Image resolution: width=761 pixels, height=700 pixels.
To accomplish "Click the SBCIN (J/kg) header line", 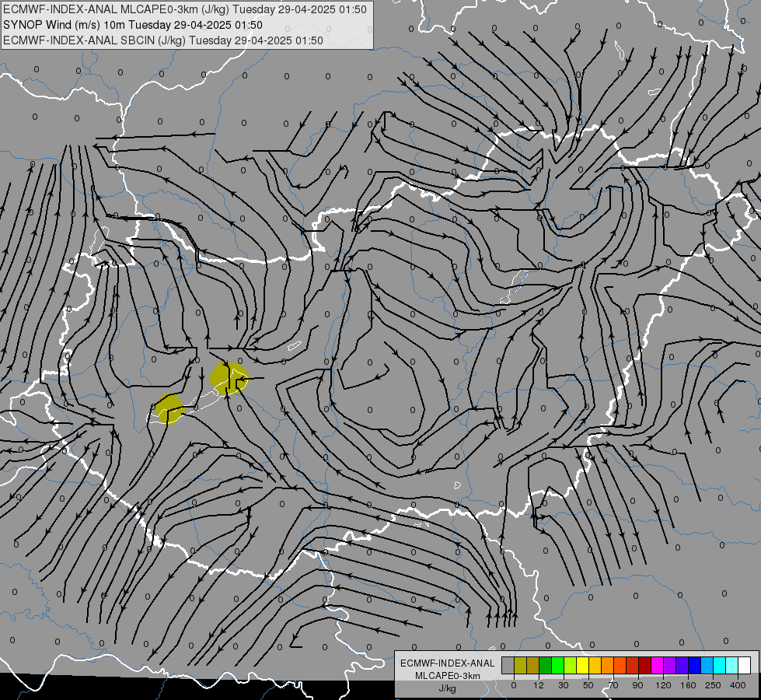I will (x=163, y=40).
